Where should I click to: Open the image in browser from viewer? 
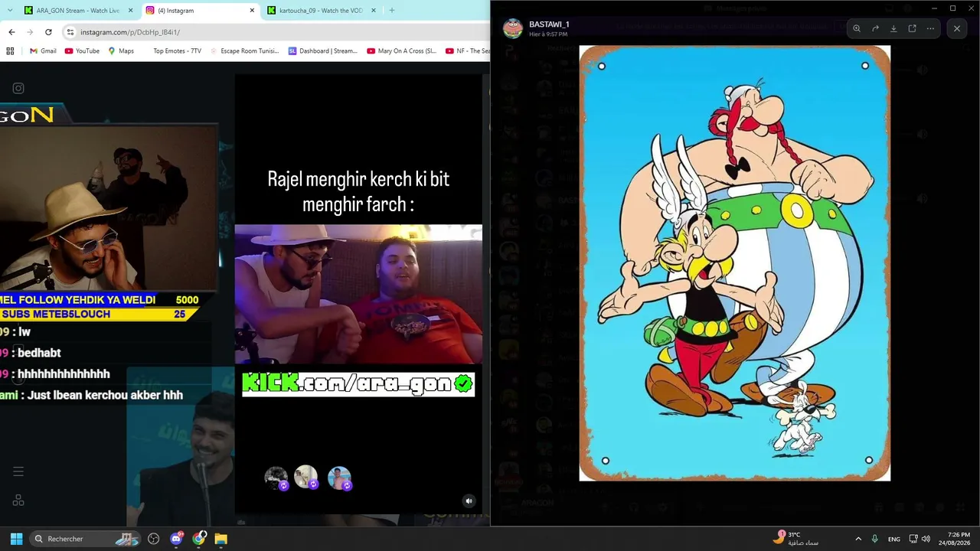tap(912, 28)
